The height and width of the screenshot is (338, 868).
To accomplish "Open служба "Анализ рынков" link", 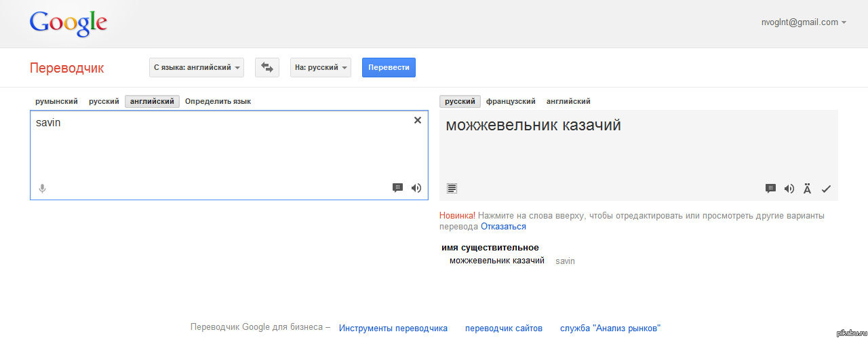I will [x=610, y=328].
